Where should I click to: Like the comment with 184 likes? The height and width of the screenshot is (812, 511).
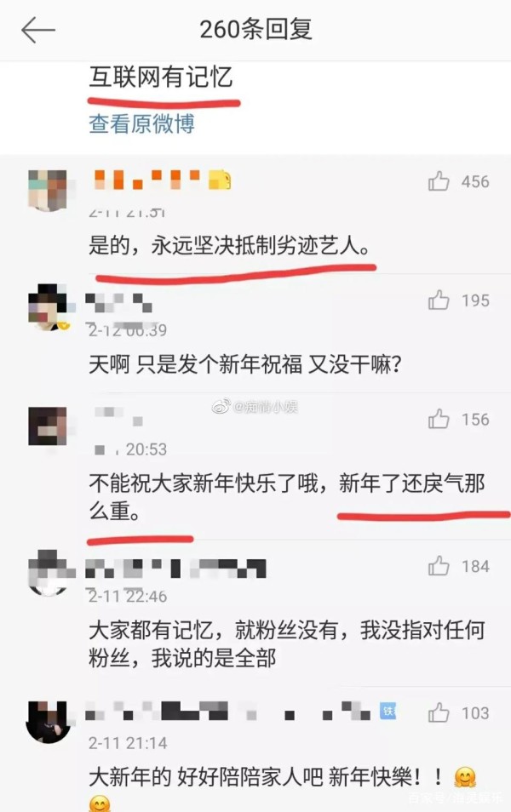tap(439, 566)
